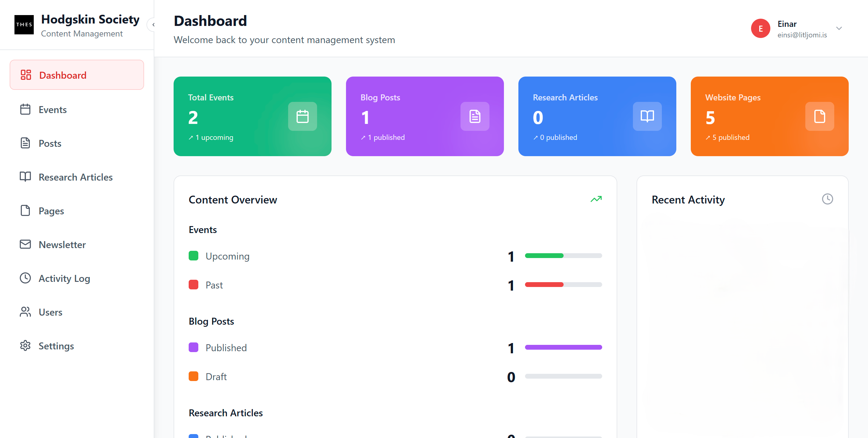Click the clock icon on Recent Activity panel
Viewport: 868px width, 438px height.
[828, 199]
